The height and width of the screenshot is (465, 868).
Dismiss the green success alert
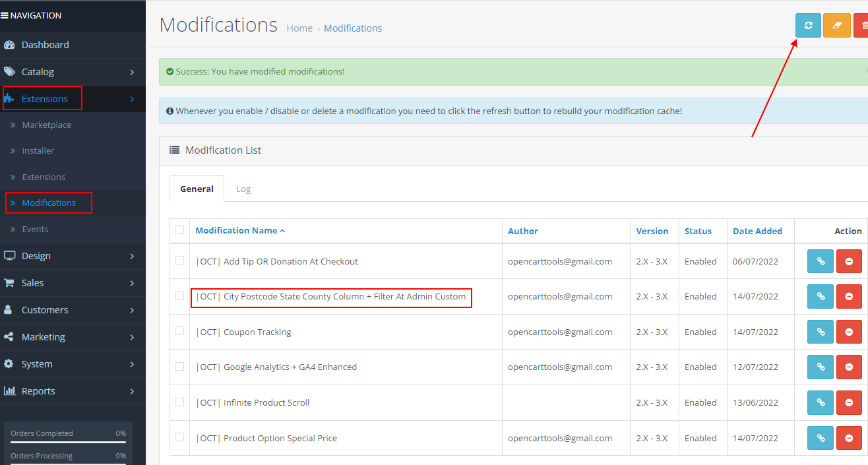click(x=865, y=70)
